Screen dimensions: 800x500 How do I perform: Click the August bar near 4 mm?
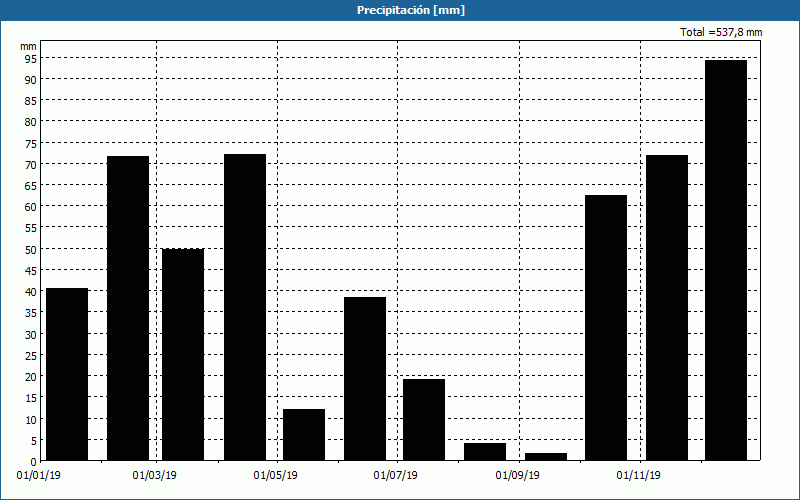pyautogui.click(x=485, y=452)
